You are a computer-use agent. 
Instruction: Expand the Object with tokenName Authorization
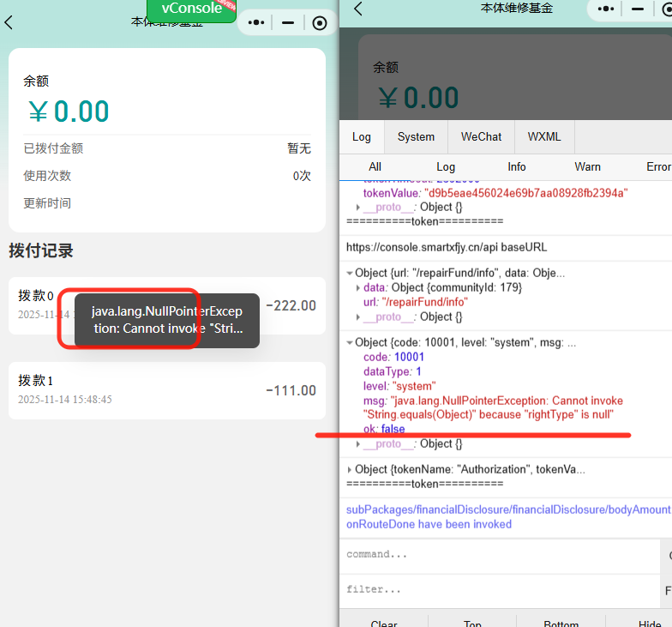tap(350, 470)
